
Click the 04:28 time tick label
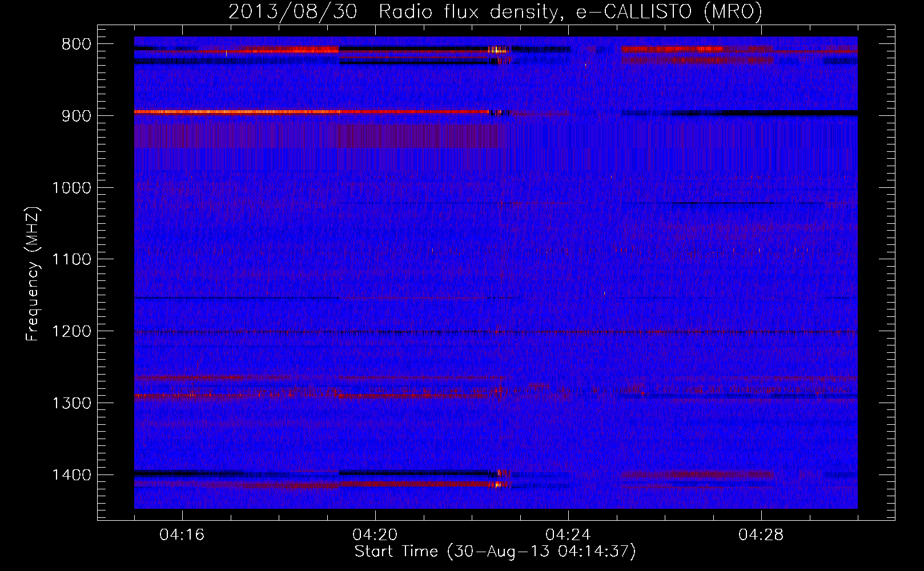click(761, 535)
